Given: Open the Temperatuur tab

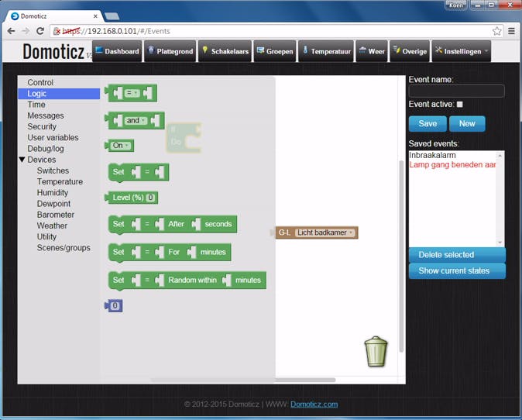Looking at the screenshot, I should pos(326,51).
